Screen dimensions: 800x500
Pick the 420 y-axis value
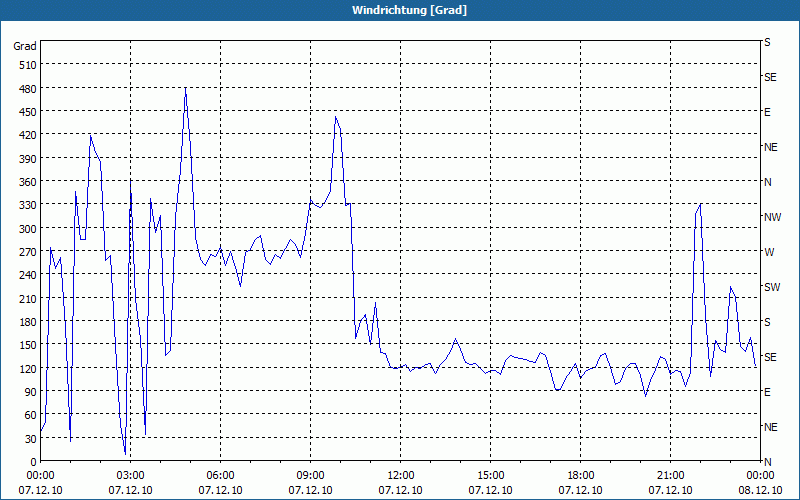pyautogui.click(x=28, y=135)
